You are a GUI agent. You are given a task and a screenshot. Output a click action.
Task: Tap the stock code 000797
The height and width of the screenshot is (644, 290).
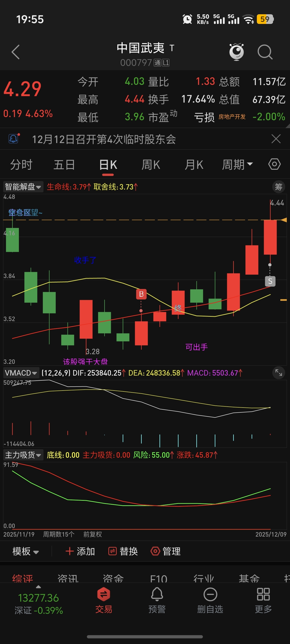point(136,63)
